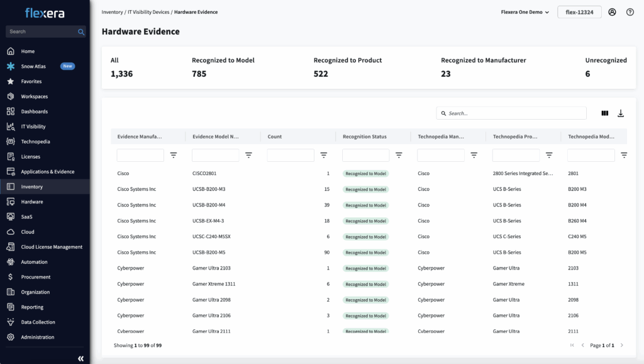Open Reporting menu label

coord(32,307)
